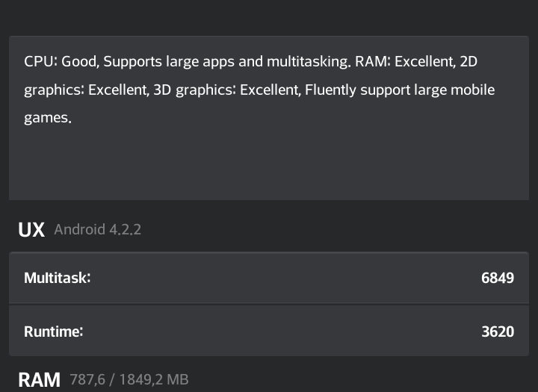Screen dimensions: 538x392
Task: Click the 787,6 / 1849,2 MB memory text
Action: 129,379
